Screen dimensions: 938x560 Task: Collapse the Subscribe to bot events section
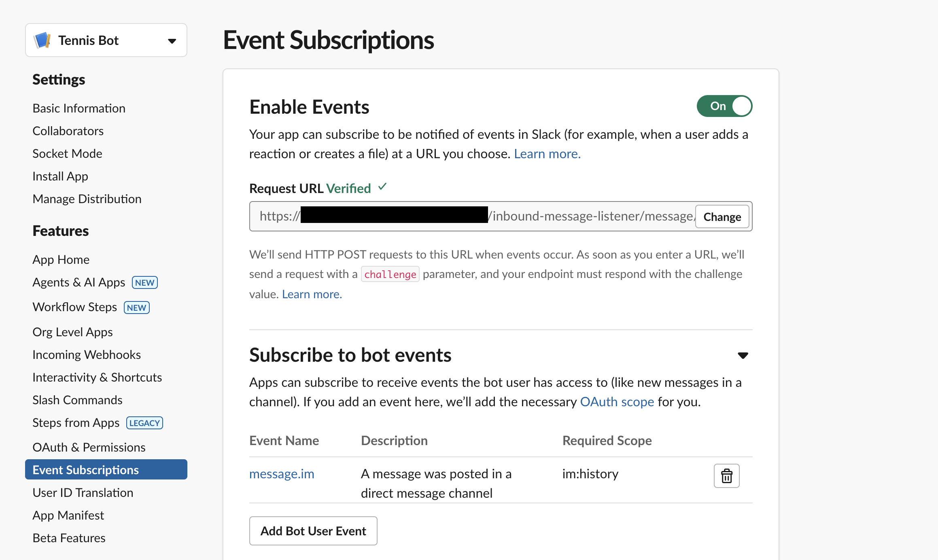tap(743, 355)
